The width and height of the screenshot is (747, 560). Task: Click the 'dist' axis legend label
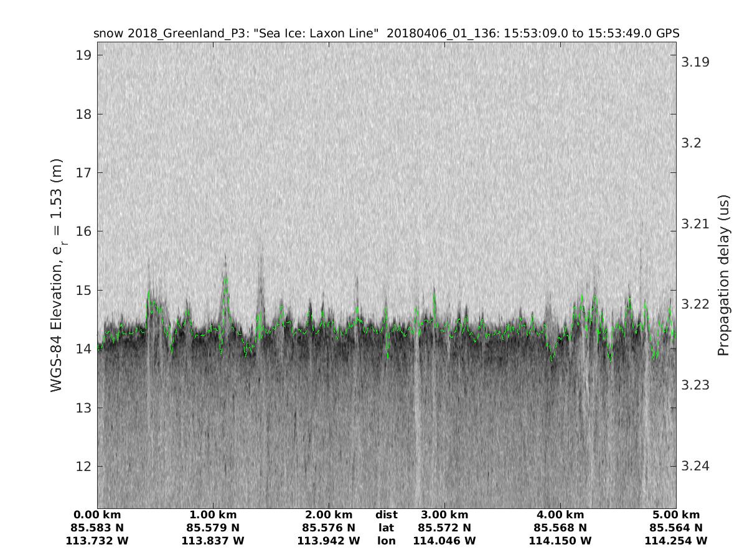tap(386, 515)
